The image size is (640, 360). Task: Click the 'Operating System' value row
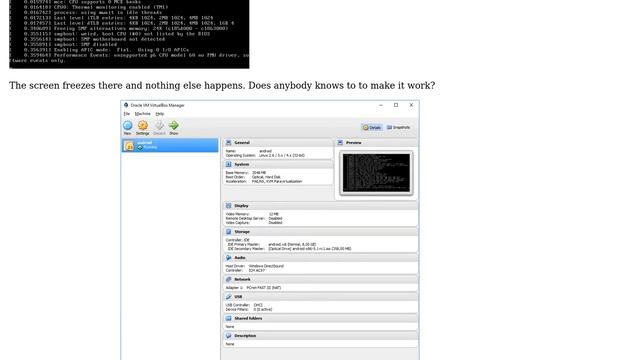[265, 156]
